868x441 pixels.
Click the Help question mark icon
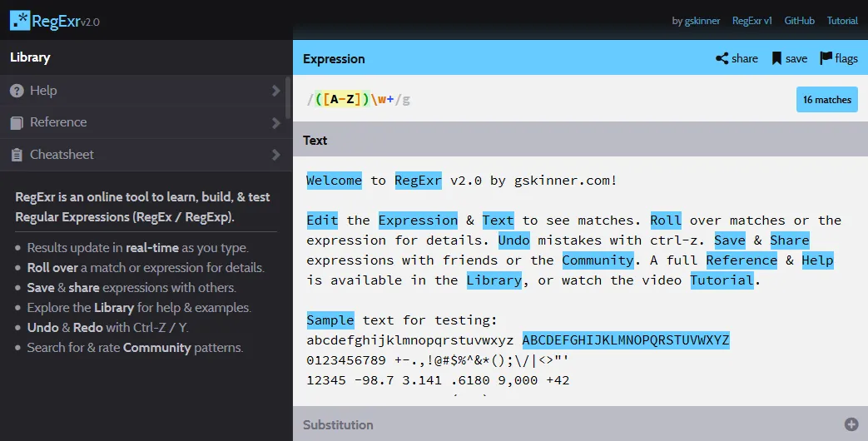pos(17,91)
